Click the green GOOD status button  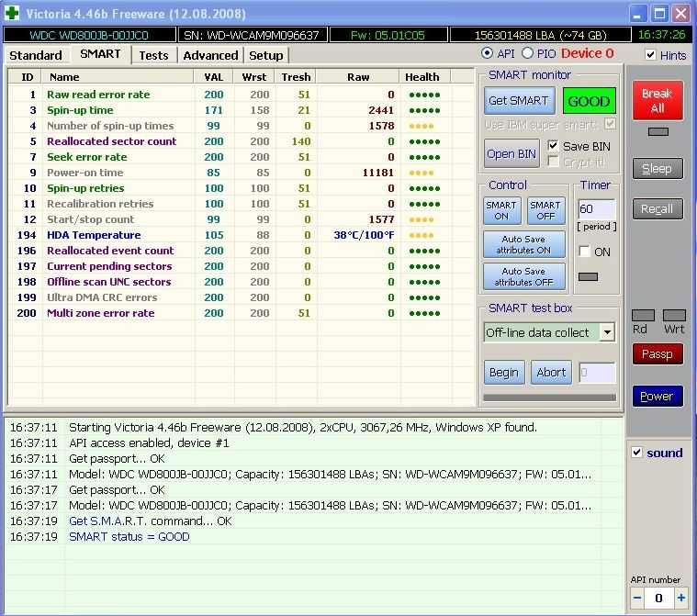(589, 101)
